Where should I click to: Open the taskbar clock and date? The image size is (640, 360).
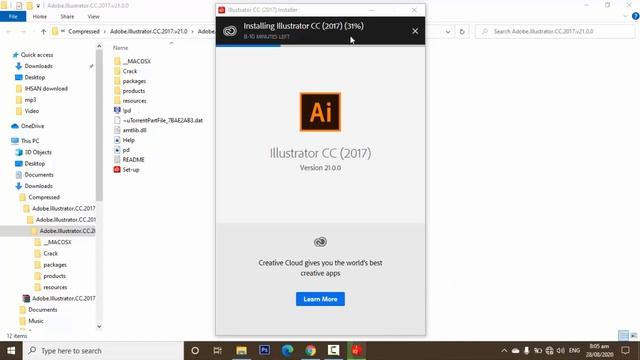coord(600,351)
